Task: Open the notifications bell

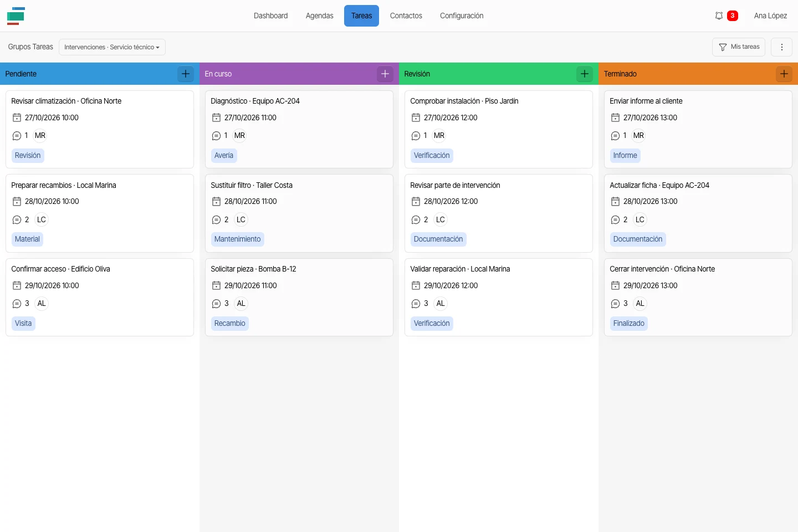Action: 719,16
